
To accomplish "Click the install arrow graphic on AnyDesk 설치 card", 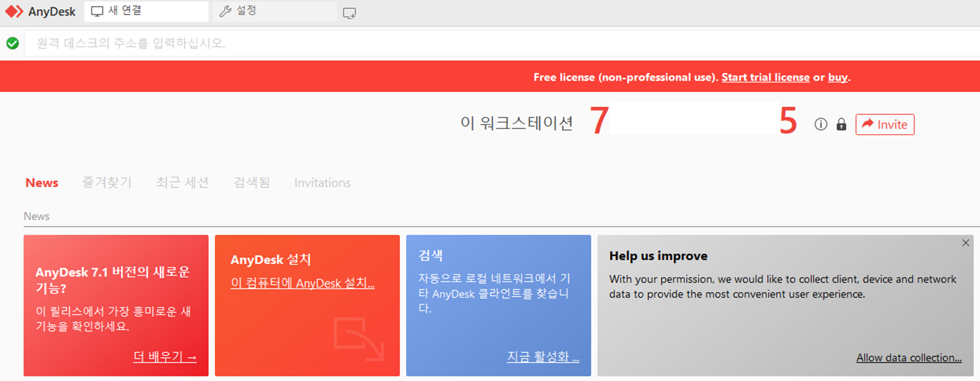I will (x=359, y=339).
